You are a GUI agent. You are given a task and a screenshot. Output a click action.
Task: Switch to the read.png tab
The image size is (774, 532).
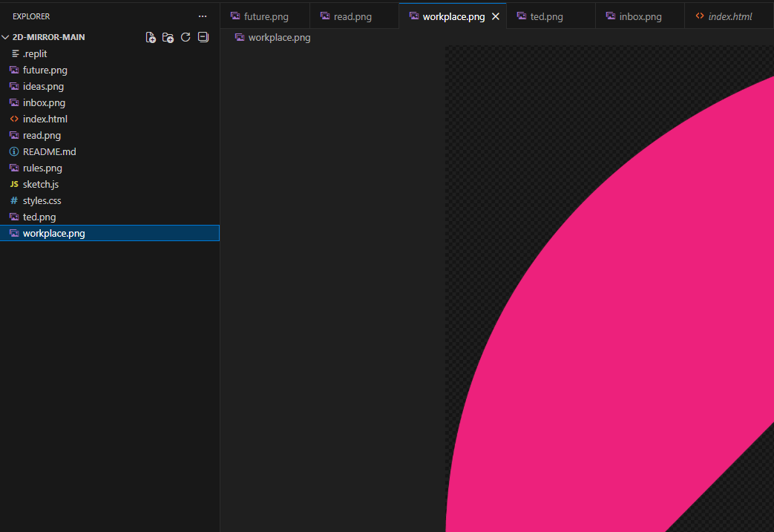(354, 16)
